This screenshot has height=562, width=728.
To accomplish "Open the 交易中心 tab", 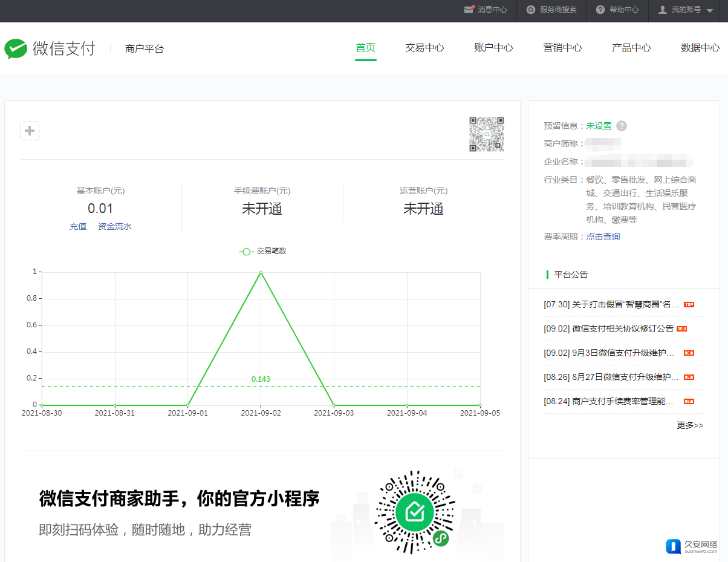I will click(424, 48).
